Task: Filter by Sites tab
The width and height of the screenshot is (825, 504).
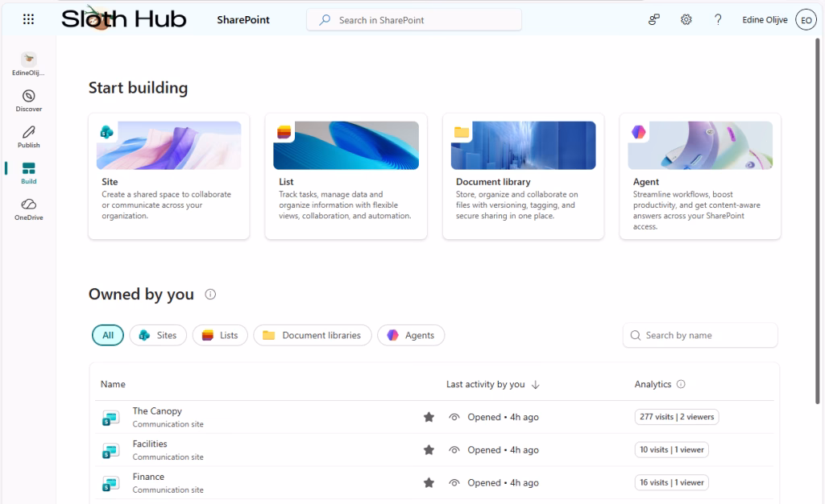Action: 158,336
